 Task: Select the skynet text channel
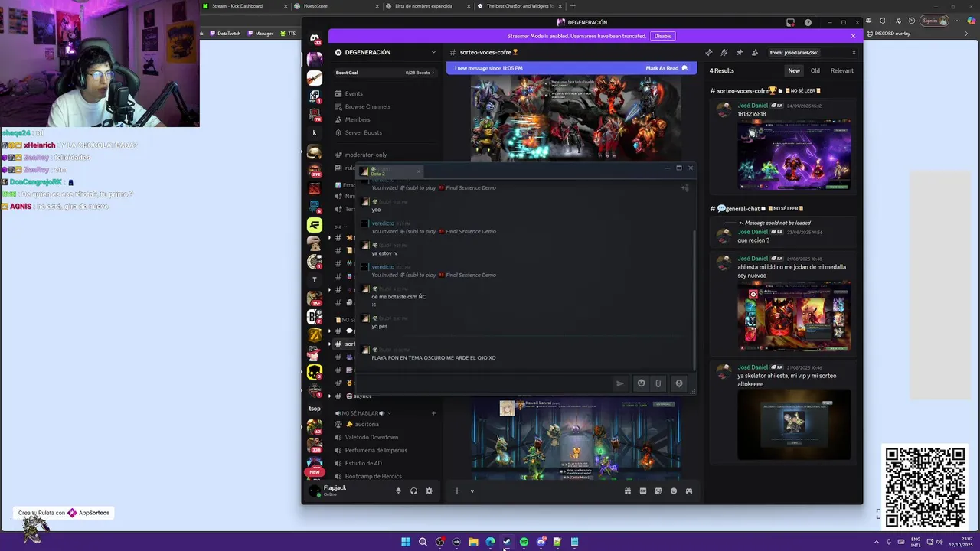coord(386,396)
